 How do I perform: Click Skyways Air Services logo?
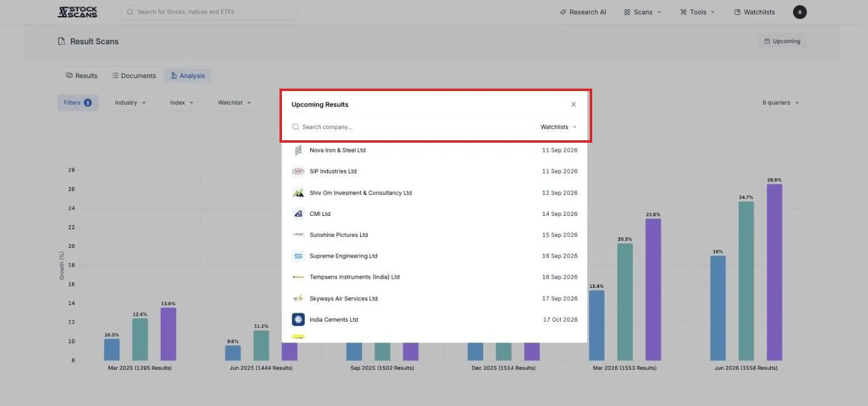(x=298, y=298)
